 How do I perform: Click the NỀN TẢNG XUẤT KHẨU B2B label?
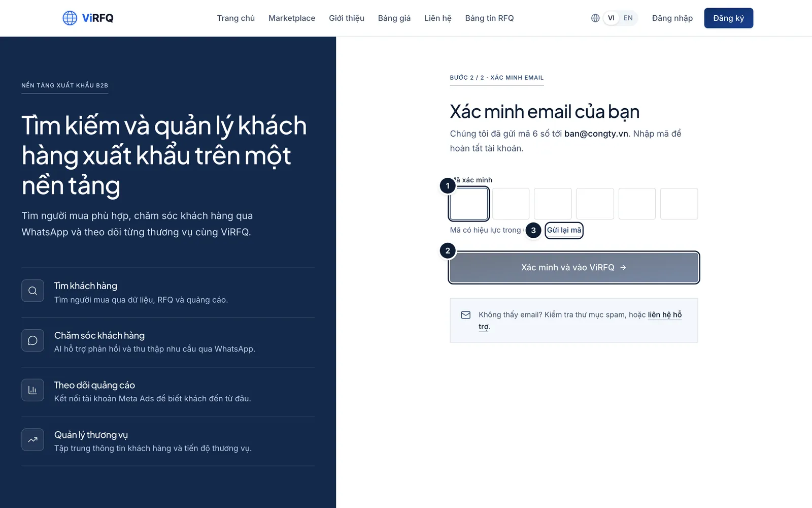pos(65,85)
